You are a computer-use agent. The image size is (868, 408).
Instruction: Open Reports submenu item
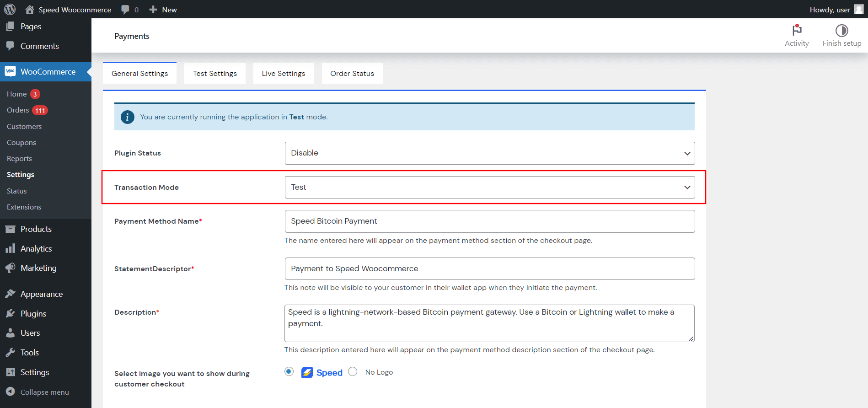19,158
